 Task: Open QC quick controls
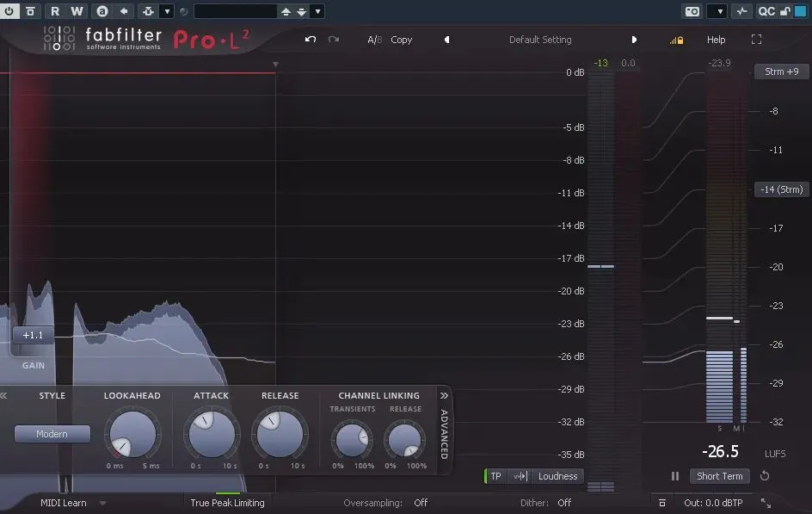pyautogui.click(x=766, y=11)
